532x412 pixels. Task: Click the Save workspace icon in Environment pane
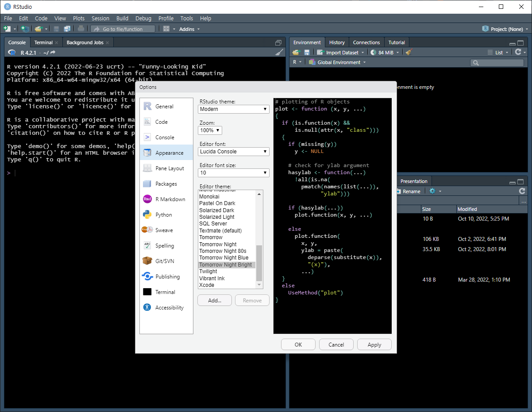click(307, 52)
